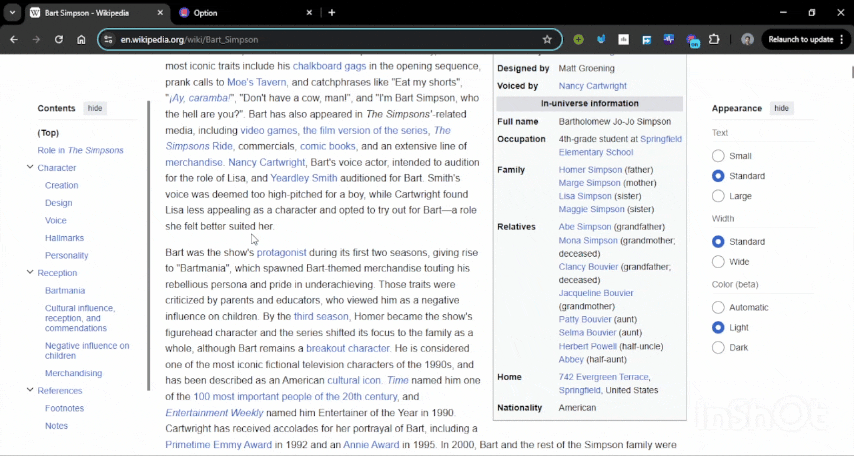Select Automatic color mode
The width and height of the screenshot is (854, 456).
(x=718, y=307)
